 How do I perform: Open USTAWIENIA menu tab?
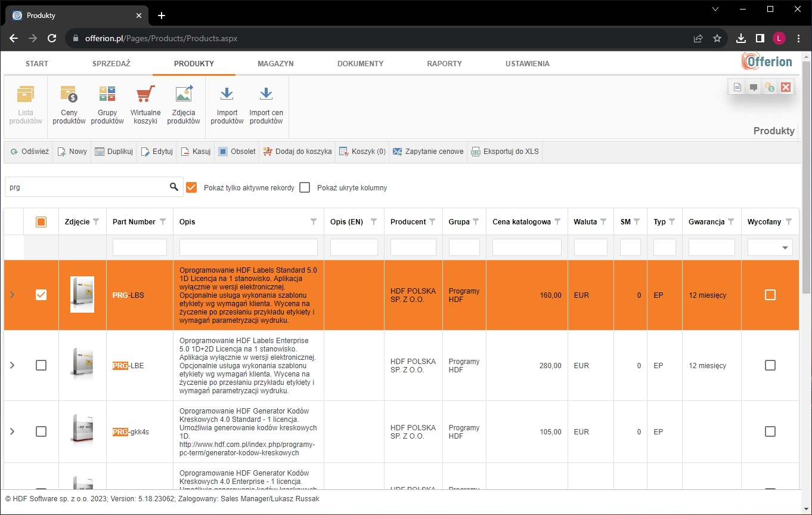coord(528,63)
